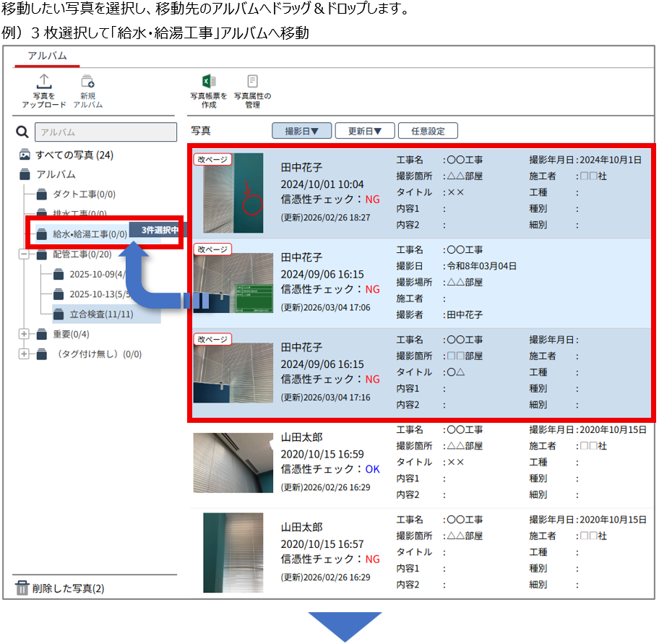Sort photos by 更新日
This screenshot has width=659, height=644.
click(365, 131)
